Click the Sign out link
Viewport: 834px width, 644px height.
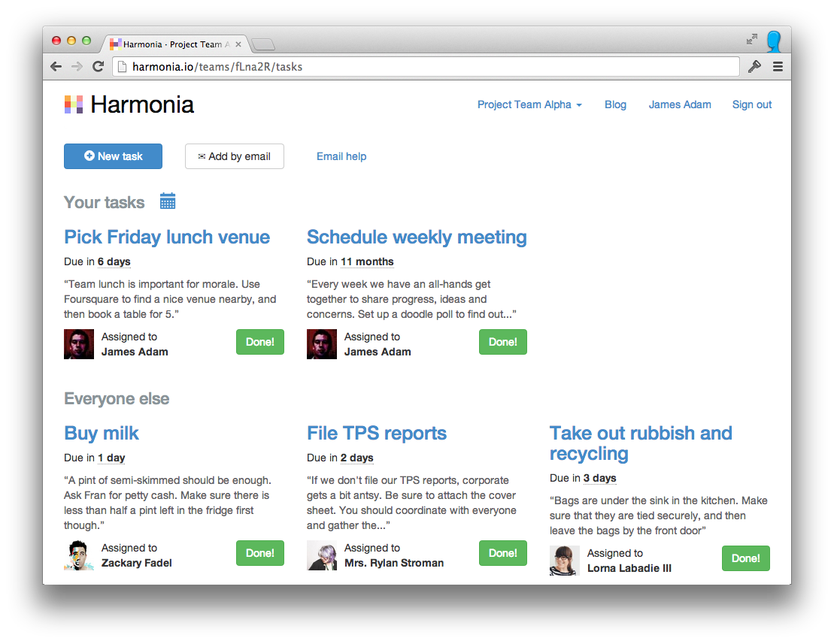(x=751, y=104)
